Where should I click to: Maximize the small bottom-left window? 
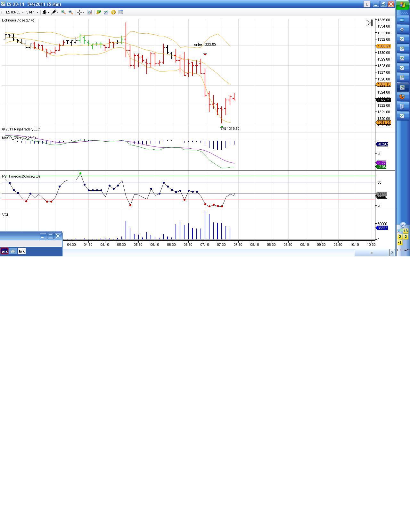coord(50,236)
